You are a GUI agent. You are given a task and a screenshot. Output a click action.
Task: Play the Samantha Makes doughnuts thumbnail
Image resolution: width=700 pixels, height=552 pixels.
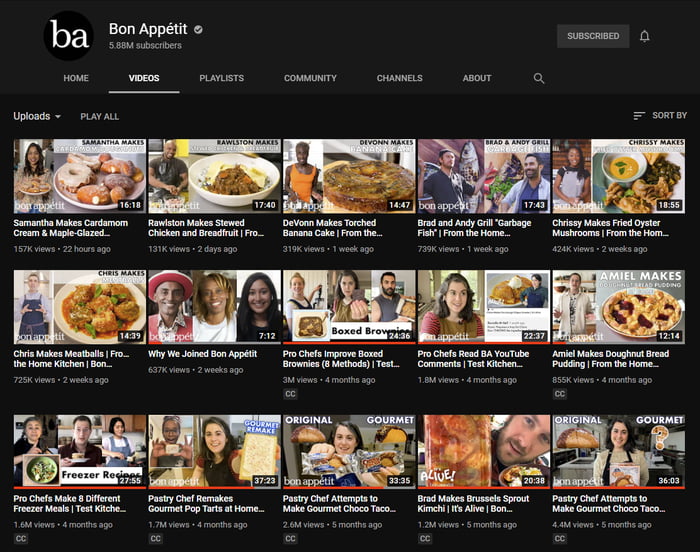pyautogui.click(x=79, y=176)
